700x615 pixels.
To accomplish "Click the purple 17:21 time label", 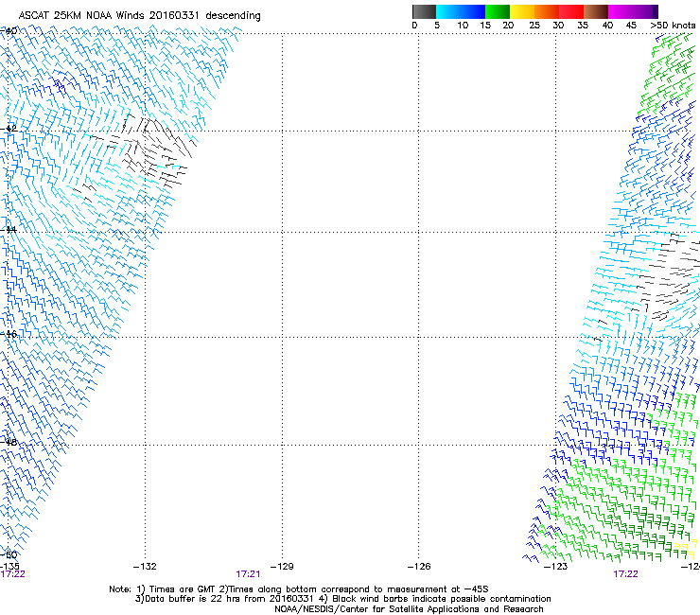I will [x=248, y=574].
